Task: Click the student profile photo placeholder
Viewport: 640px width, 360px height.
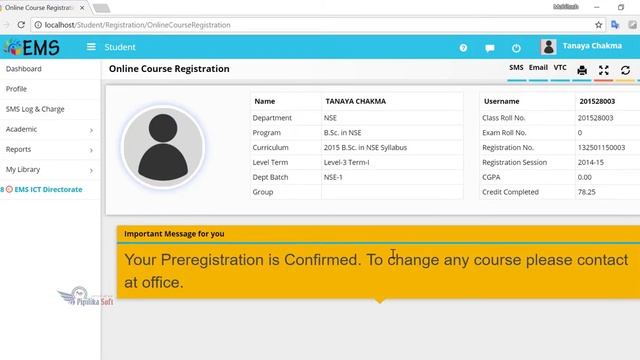Action: pos(163,147)
